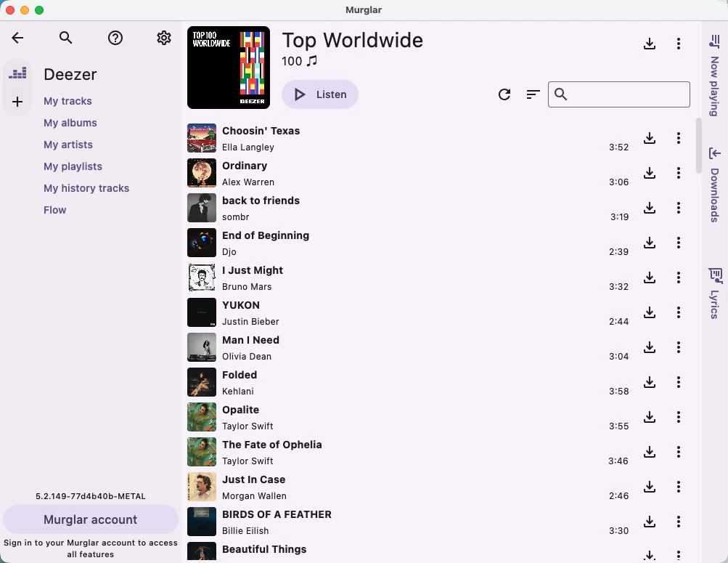
Task: Open the Murglar account page
Action: pos(90,519)
